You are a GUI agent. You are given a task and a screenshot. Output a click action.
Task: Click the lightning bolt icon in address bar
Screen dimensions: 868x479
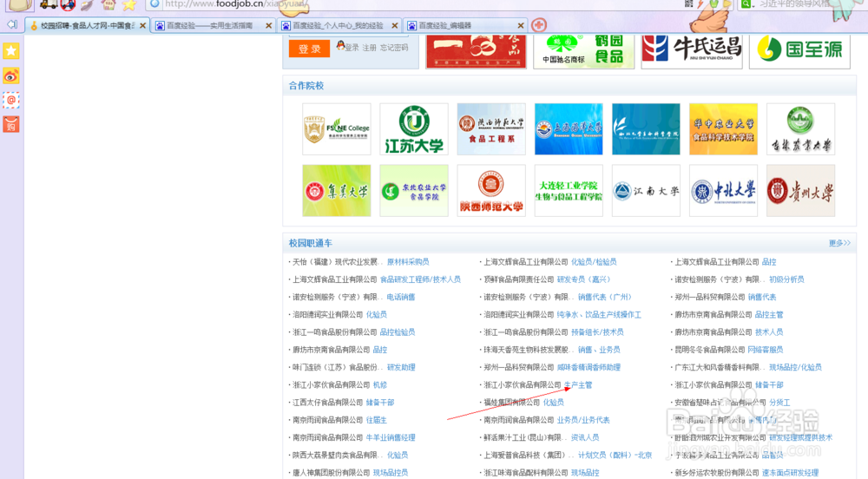point(700,3)
